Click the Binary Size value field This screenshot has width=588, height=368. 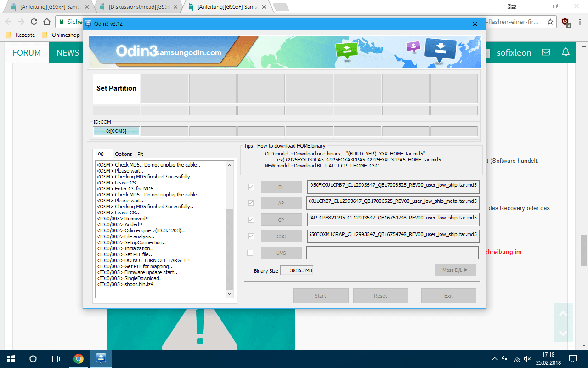pyautogui.click(x=297, y=270)
